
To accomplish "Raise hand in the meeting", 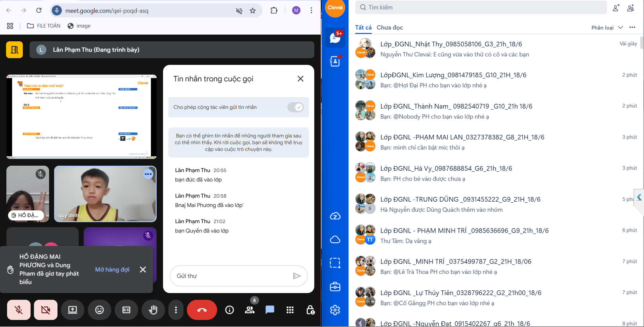I will (153, 310).
